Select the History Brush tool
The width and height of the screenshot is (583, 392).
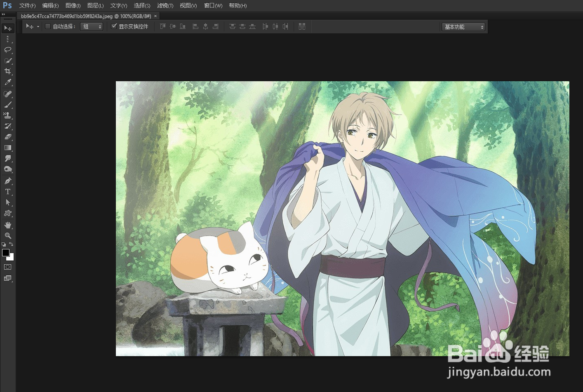tap(7, 126)
